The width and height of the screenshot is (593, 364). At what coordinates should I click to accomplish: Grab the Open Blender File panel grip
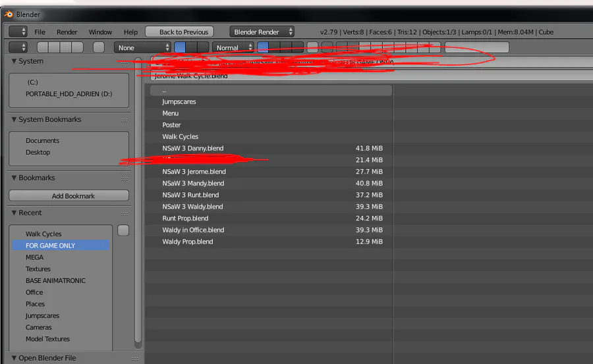(135, 359)
